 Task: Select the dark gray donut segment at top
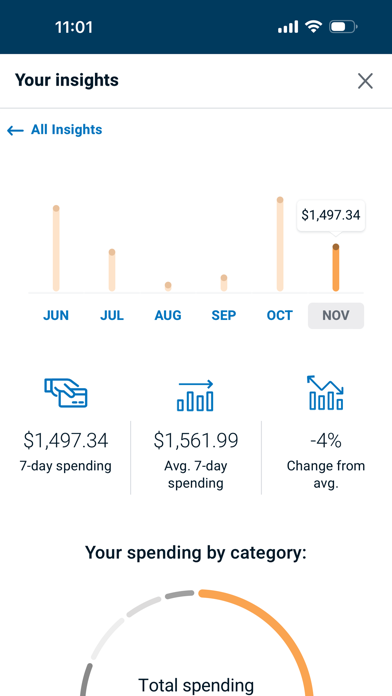pyautogui.click(x=180, y=594)
